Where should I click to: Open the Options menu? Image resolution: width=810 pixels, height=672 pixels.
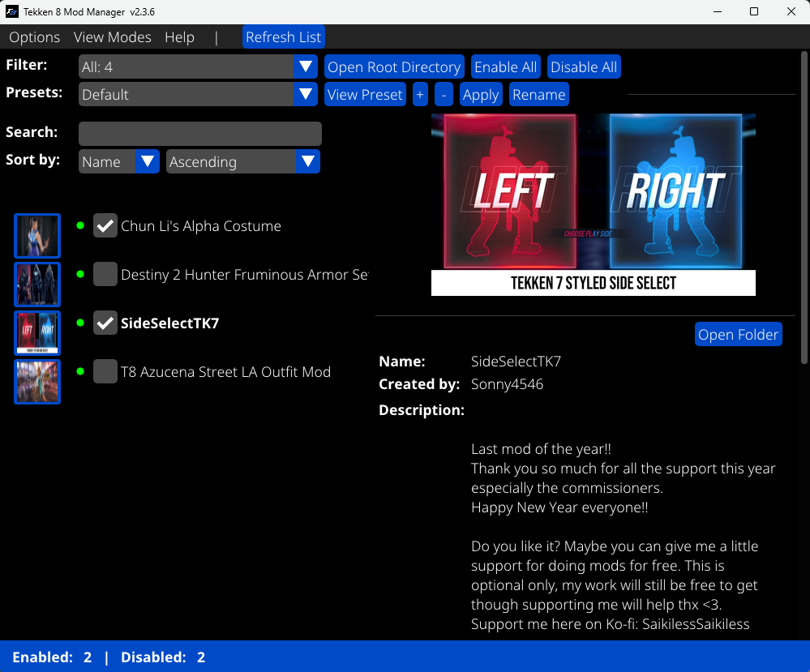[x=35, y=37]
